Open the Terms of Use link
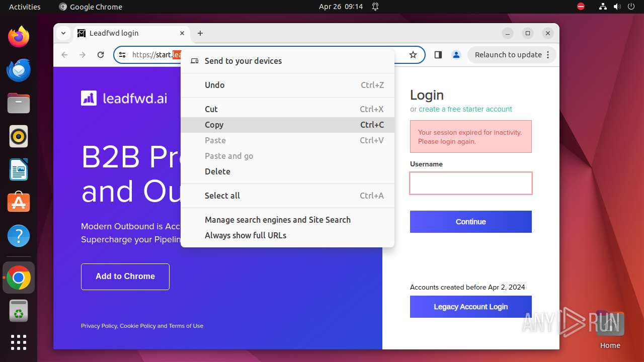Screen dimensions: 644x362 point(186,326)
